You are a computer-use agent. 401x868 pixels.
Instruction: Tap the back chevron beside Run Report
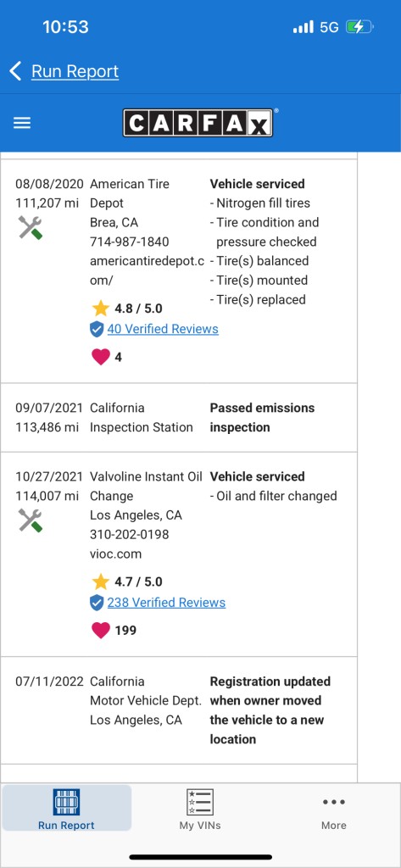pos(15,71)
